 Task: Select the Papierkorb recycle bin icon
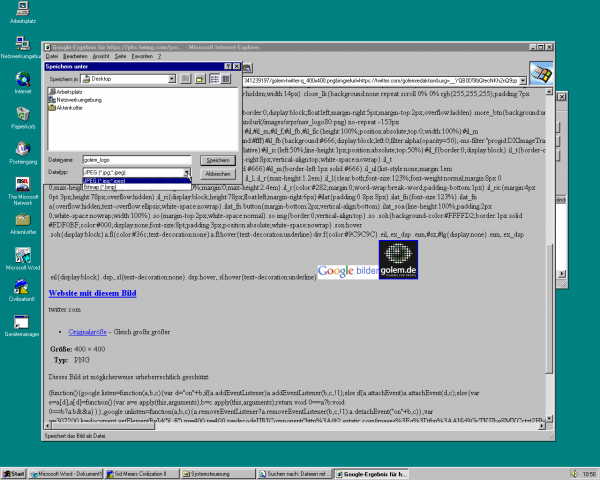coord(23,118)
